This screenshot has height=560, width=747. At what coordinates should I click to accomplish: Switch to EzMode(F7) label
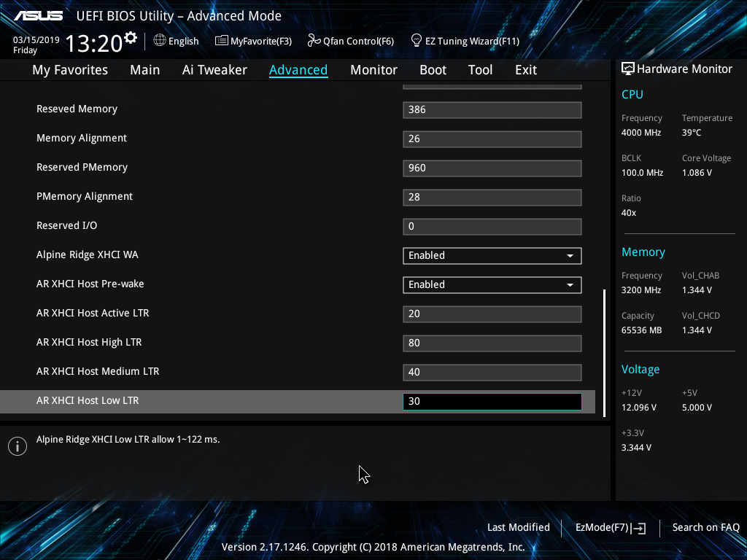tap(602, 527)
